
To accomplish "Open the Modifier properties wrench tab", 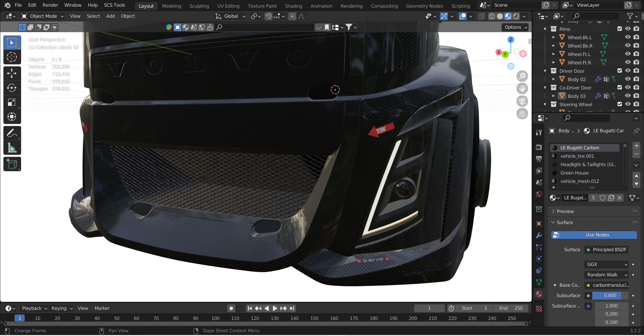I will pyautogui.click(x=539, y=236).
